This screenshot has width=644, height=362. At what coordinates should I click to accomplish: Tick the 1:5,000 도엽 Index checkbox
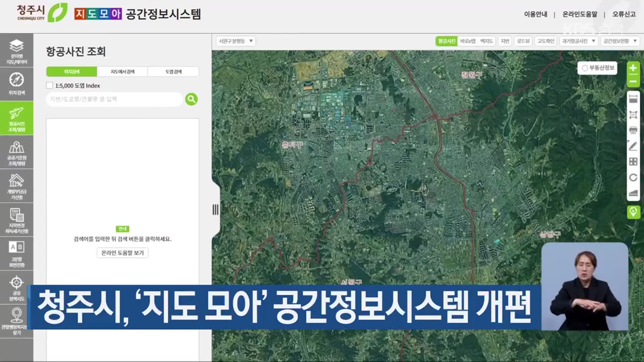coord(50,85)
